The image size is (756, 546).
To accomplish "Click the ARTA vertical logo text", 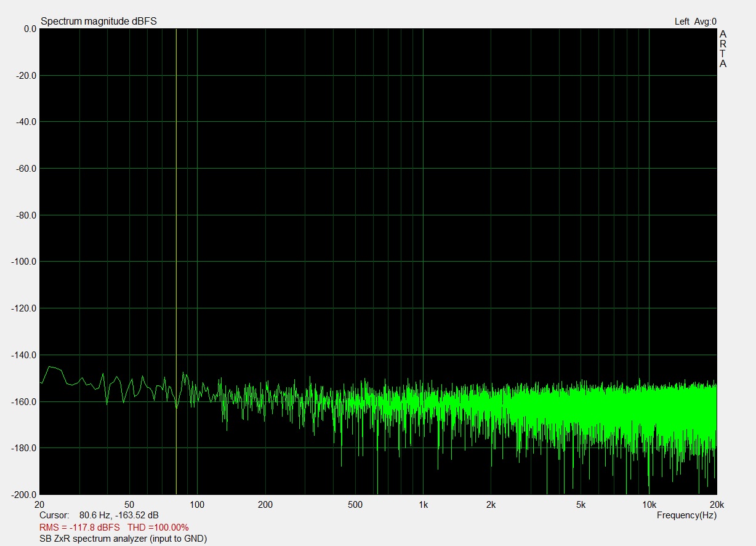I will click(723, 49).
